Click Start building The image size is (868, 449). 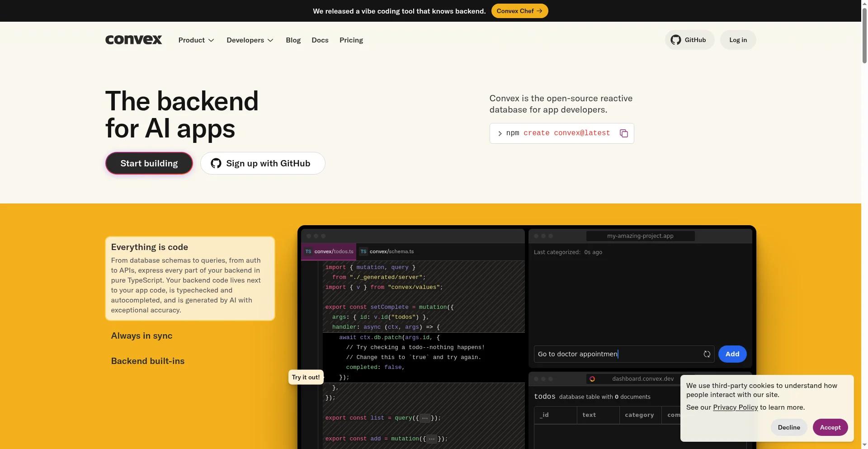[x=149, y=163]
